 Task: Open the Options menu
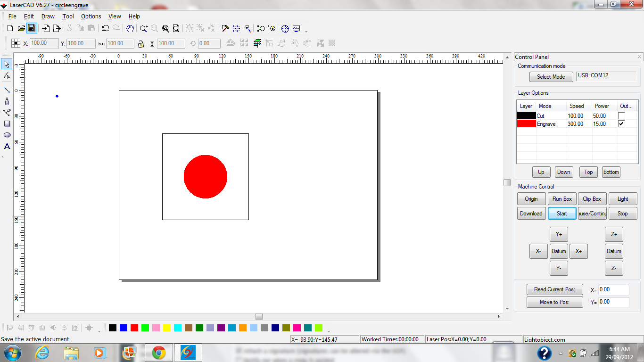click(91, 16)
